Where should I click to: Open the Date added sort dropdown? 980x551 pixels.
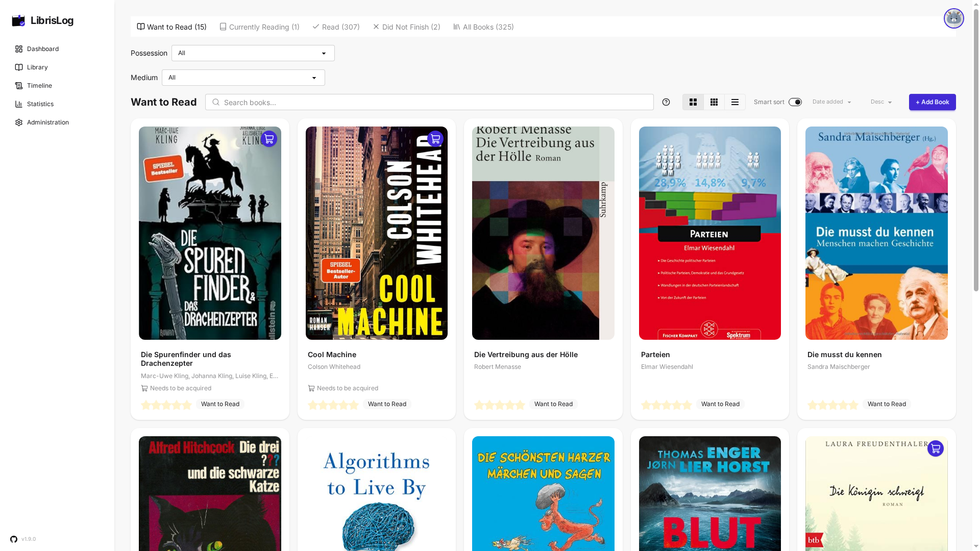[832, 102]
